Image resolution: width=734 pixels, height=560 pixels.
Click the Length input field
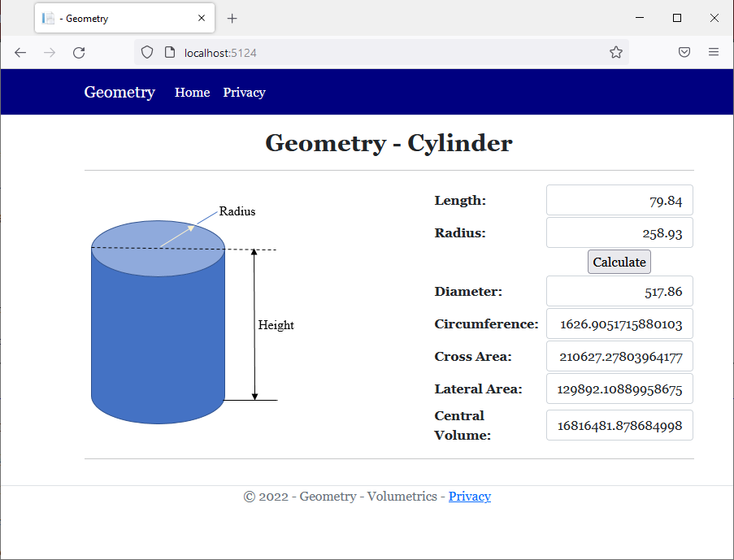pos(619,201)
